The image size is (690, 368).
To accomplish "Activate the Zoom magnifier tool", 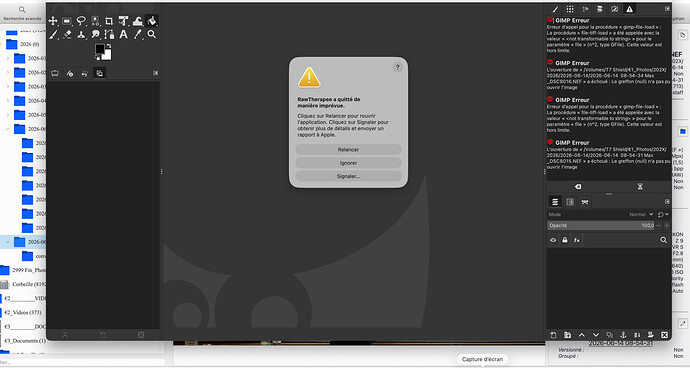I will (x=152, y=34).
